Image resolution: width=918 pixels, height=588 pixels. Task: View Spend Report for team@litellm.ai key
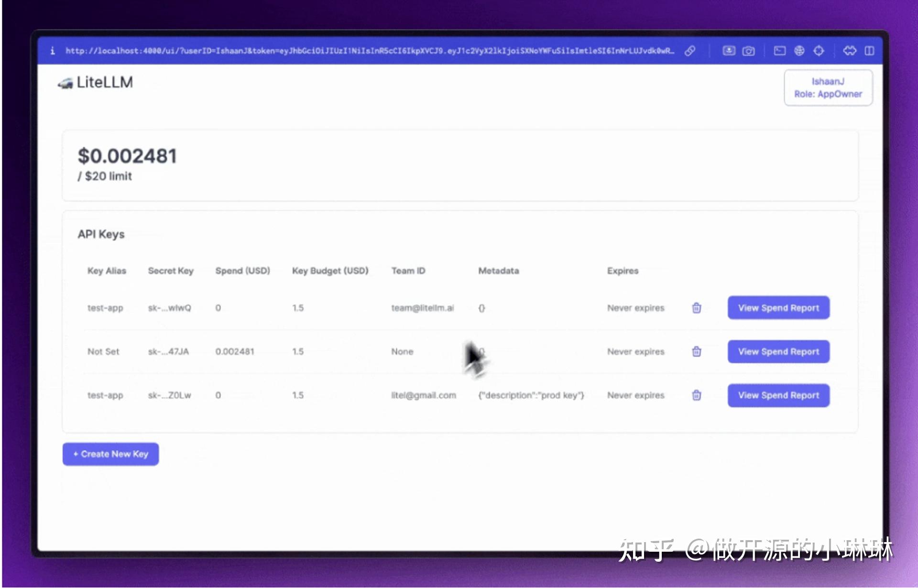pos(778,308)
